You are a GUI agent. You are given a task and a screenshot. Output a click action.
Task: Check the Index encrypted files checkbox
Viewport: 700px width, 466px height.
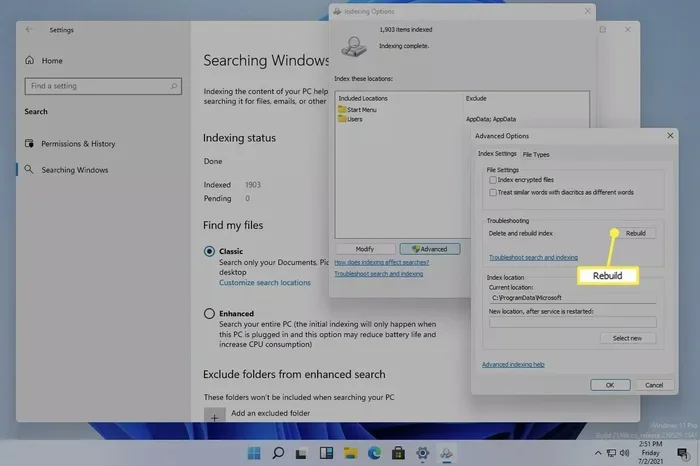click(492, 180)
